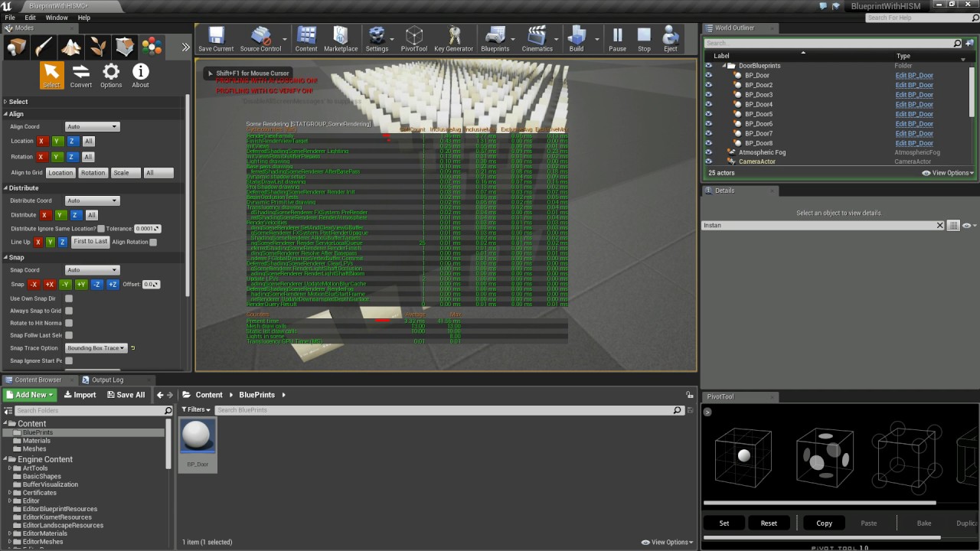Toggle the Align Rotation checkbox
Viewport: 980px width, 551px height.
pyautogui.click(x=153, y=242)
